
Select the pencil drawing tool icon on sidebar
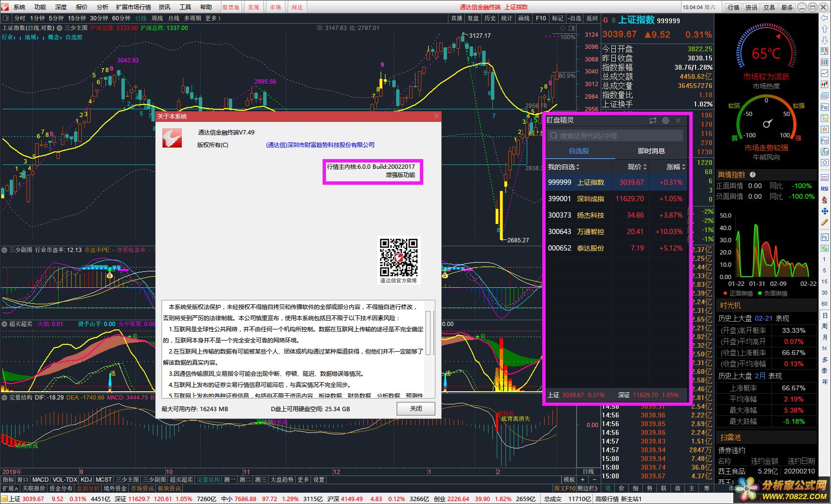click(825, 222)
